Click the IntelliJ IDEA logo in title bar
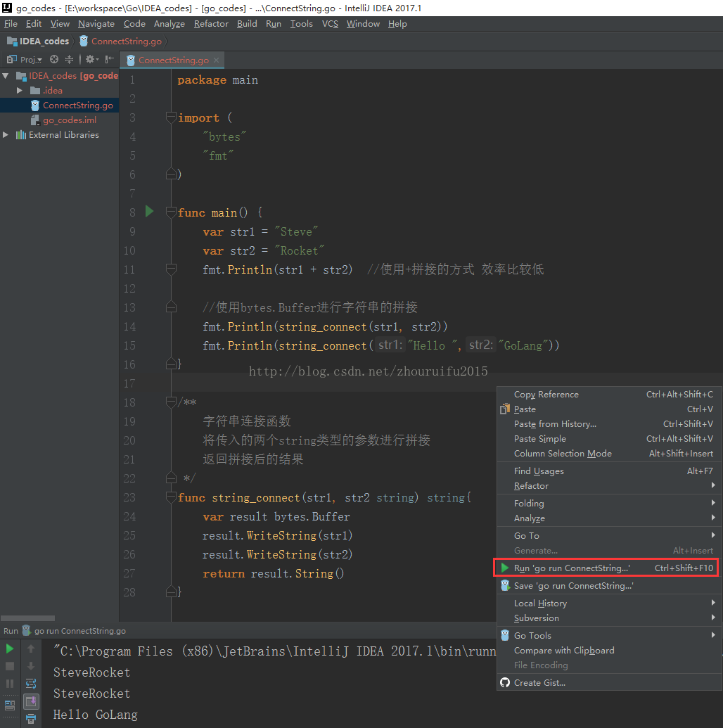Screen dimensions: 723x728 [7, 8]
